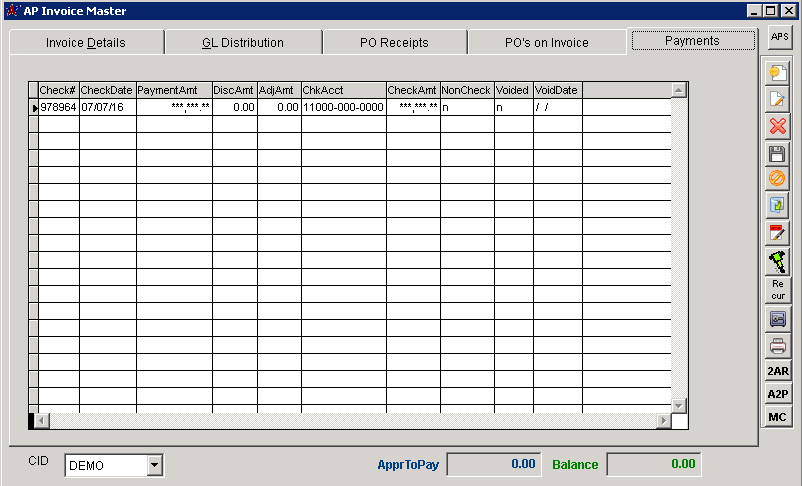Image resolution: width=802 pixels, height=486 pixels.
Task: Click the Balance amount field
Action: (654, 464)
